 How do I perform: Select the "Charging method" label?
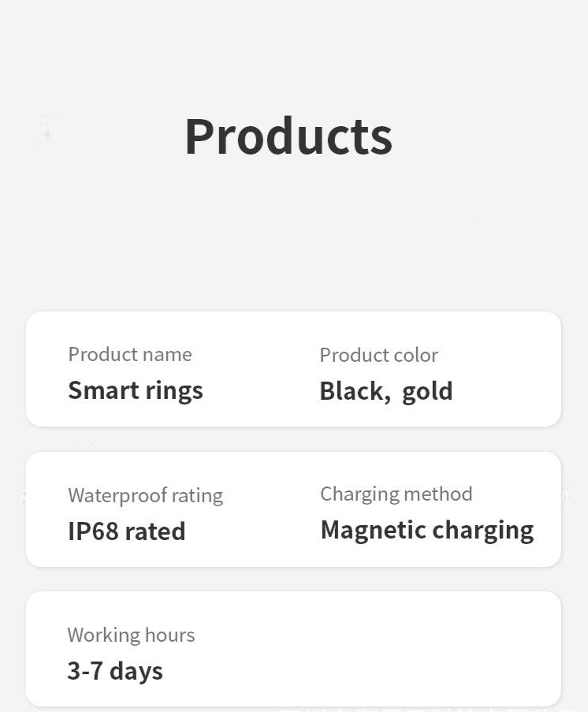click(396, 494)
